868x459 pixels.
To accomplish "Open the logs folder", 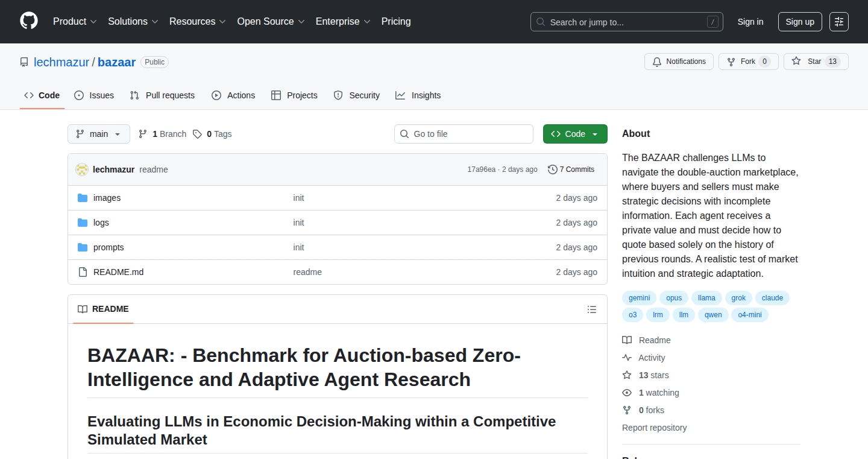I will coord(101,223).
